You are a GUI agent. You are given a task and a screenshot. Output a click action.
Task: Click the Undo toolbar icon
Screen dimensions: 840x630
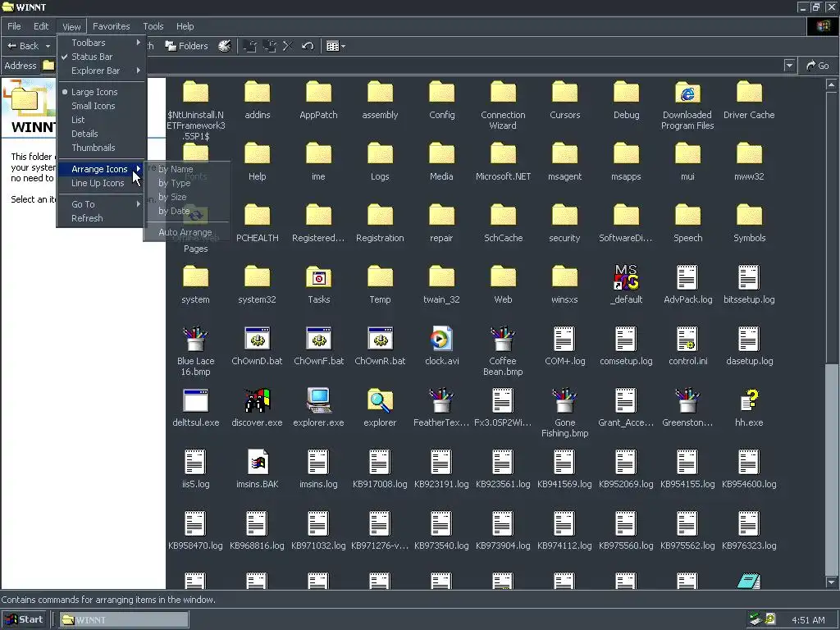coord(308,46)
